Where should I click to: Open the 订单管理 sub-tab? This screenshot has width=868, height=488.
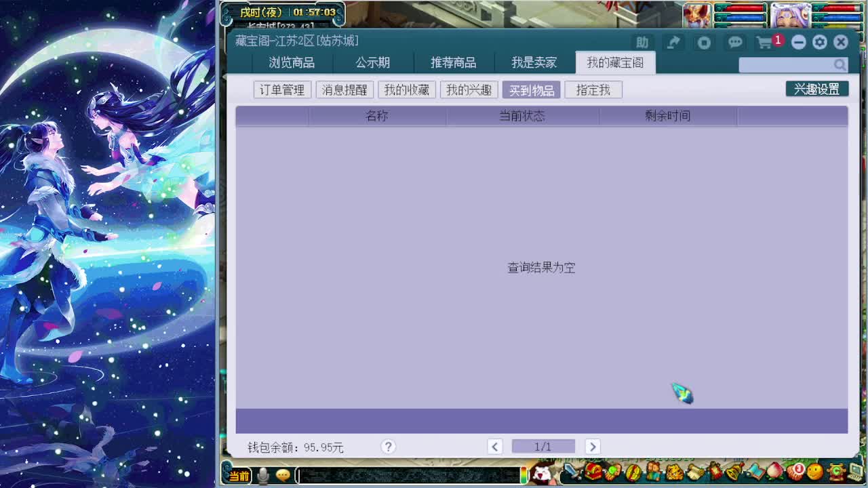(x=282, y=89)
